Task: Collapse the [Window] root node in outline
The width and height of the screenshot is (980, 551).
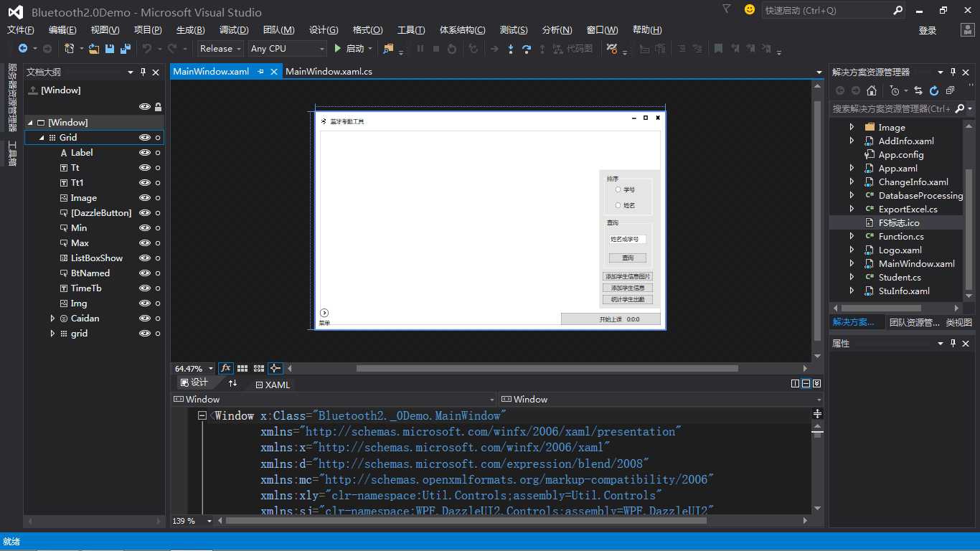Action: [x=29, y=123]
